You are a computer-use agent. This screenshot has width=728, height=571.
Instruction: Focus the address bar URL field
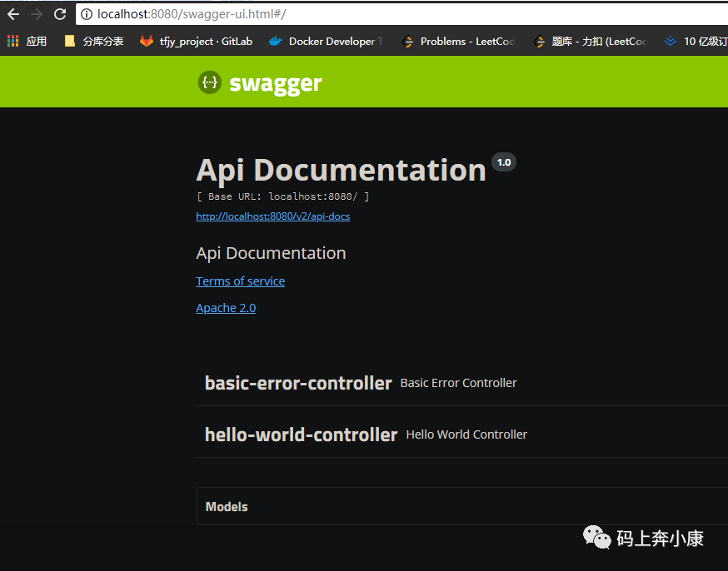[401, 14]
